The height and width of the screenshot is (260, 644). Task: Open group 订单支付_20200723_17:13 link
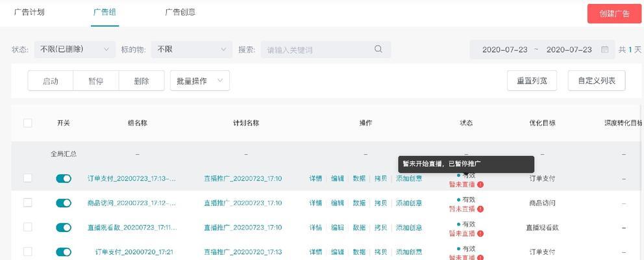tap(132, 178)
